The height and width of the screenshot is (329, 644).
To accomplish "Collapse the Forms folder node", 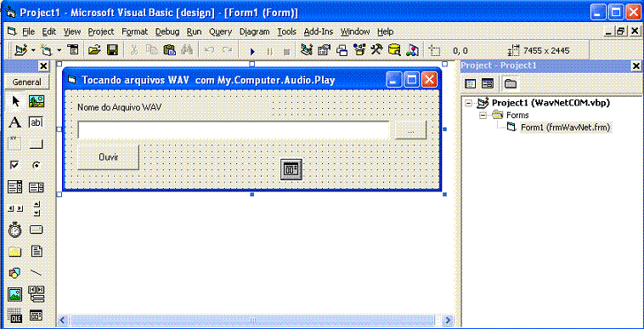I will coord(483,116).
